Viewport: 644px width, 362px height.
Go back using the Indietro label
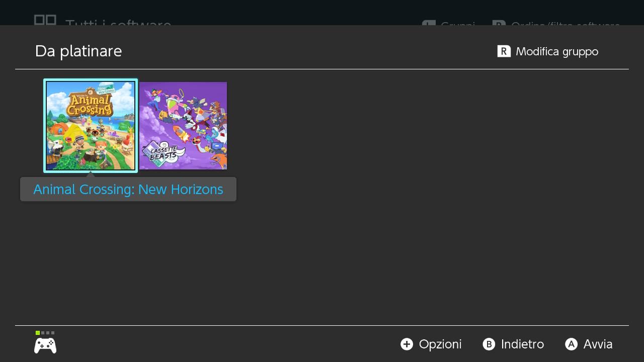[522, 344]
